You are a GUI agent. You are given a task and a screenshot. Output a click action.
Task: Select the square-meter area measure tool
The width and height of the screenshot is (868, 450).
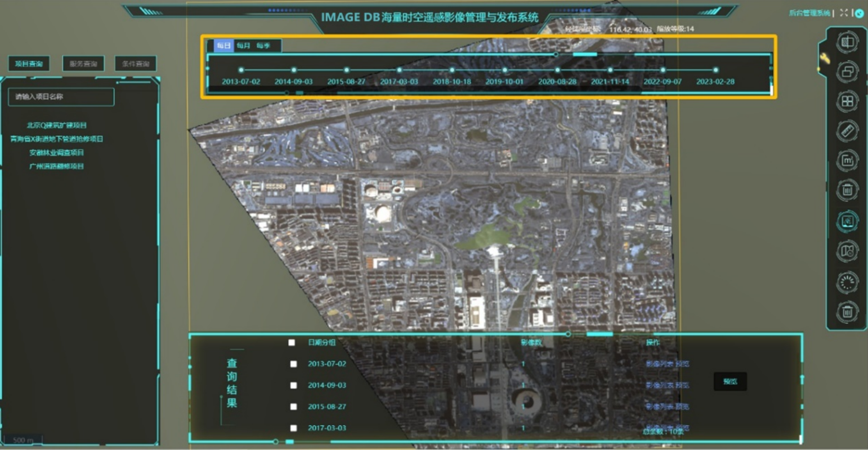pos(847,161)
